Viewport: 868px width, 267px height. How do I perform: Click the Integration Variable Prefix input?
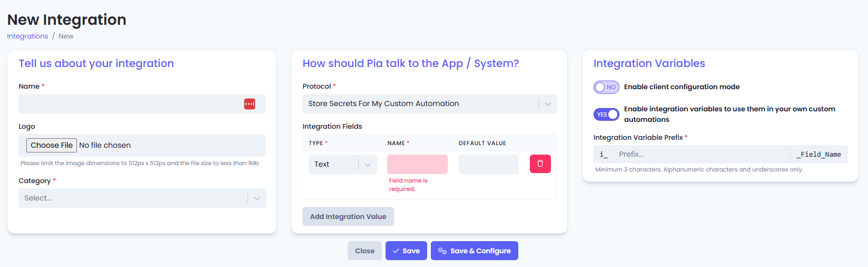(x=702, y=154)
